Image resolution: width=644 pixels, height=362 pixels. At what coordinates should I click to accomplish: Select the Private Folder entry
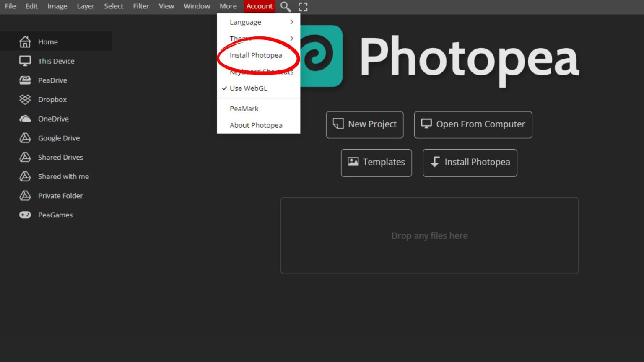point(60,196)
